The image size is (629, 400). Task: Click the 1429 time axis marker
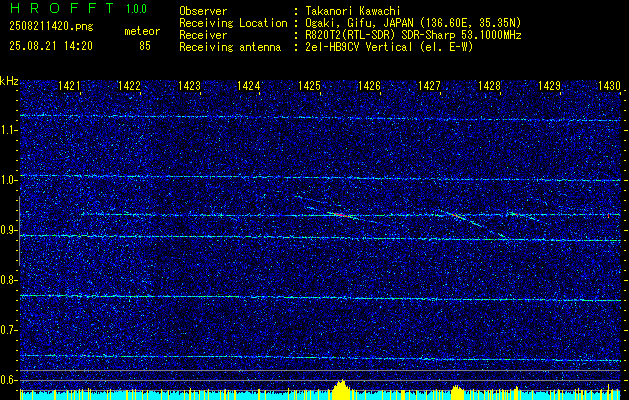[x=549, y=85]
